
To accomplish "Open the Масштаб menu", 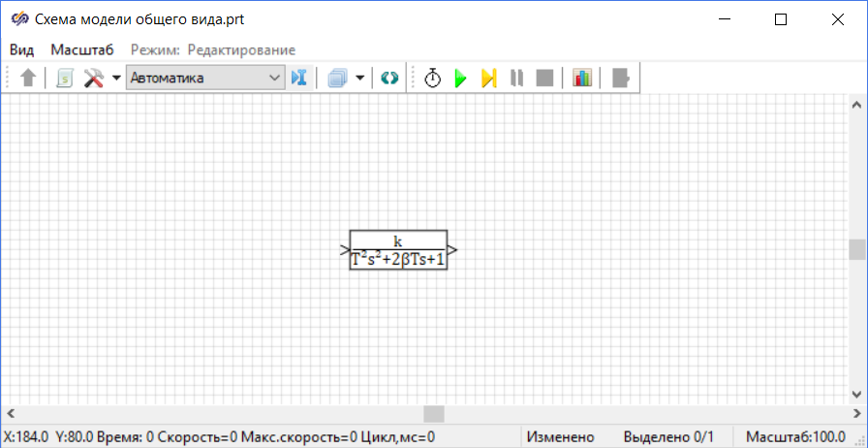I will (x=82, y=49).
